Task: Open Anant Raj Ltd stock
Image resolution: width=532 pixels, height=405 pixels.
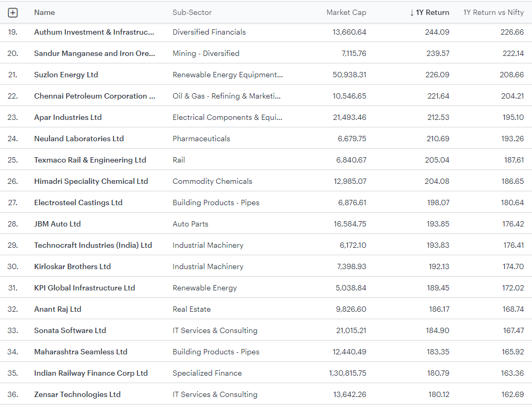Action: 58,310
